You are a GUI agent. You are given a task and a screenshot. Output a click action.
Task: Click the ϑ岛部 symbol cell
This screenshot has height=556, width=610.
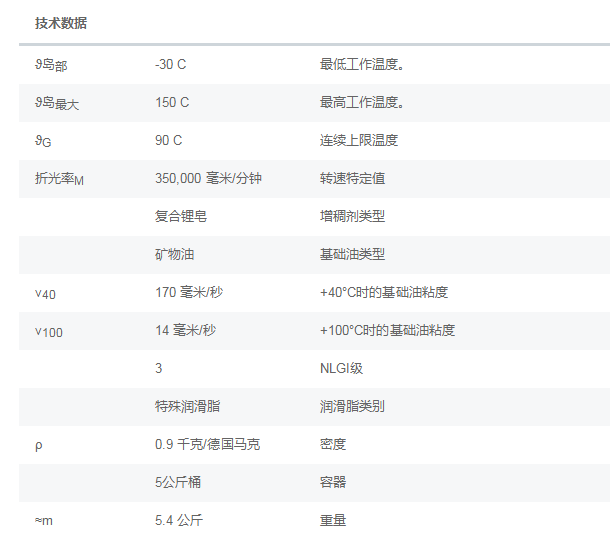[x=51, y=65]
